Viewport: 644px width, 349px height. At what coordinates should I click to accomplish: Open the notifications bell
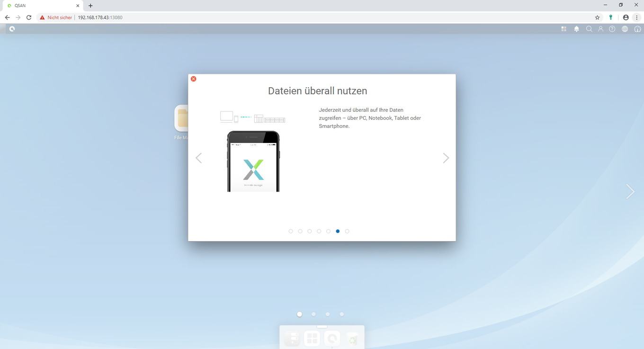(x=577, y=29)
